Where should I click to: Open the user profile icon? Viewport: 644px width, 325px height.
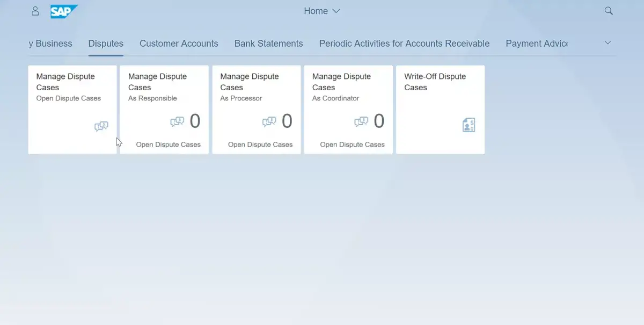(35, 11)
